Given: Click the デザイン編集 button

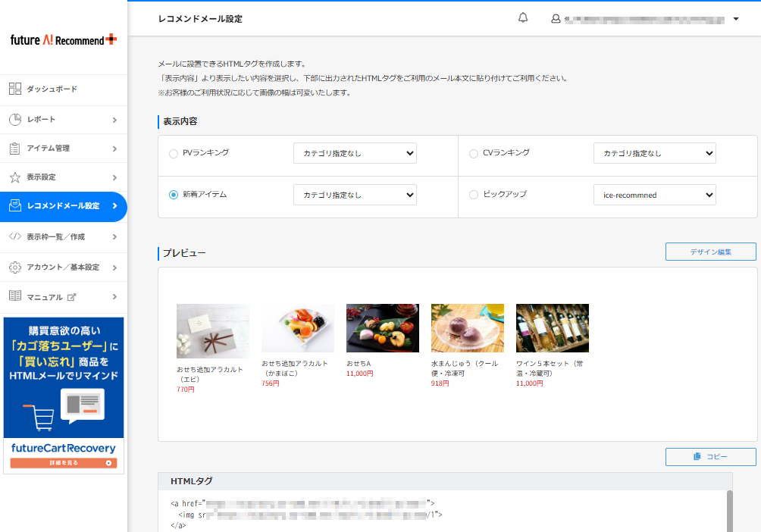Looking at the screenshot, I should tap(710, 252).
